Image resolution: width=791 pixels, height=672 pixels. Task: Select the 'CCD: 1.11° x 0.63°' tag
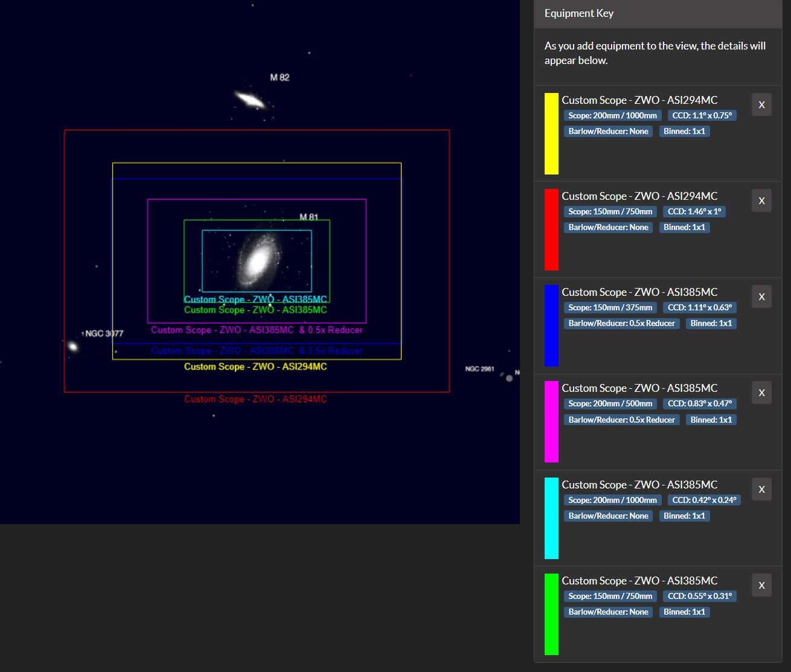coord(699,307)
